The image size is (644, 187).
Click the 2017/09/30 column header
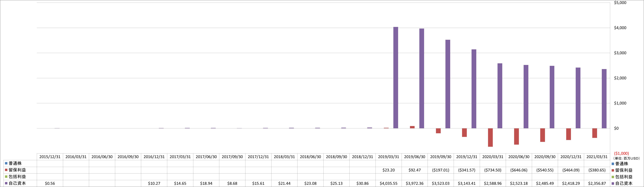232,157
